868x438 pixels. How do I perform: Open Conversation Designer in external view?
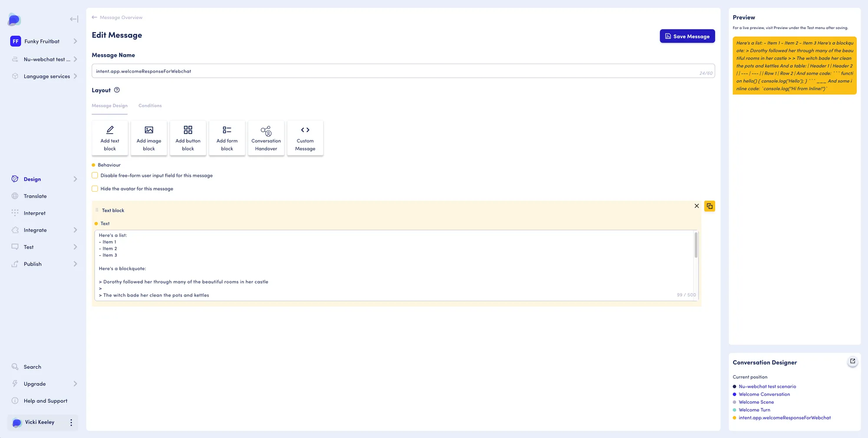[x=852, y=361]
